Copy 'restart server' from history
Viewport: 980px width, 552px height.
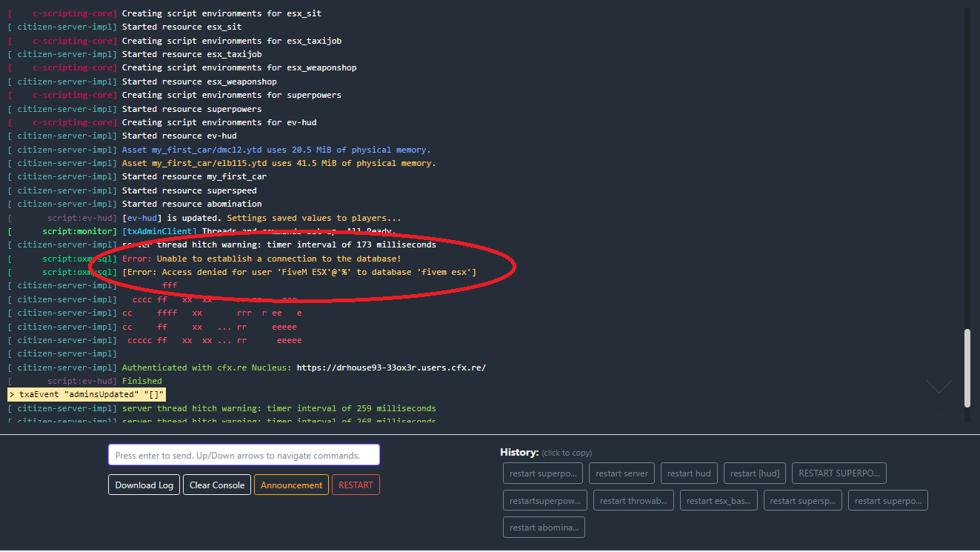(621, 473)
